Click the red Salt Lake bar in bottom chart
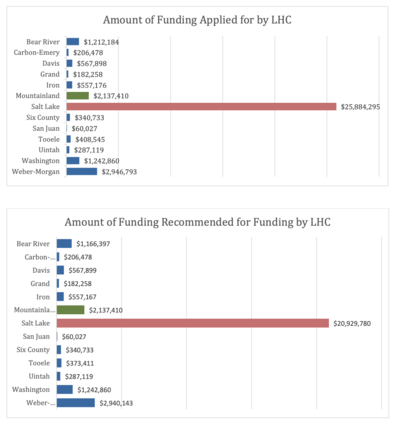The image size is (400, 429). click(x=193, y=323)
